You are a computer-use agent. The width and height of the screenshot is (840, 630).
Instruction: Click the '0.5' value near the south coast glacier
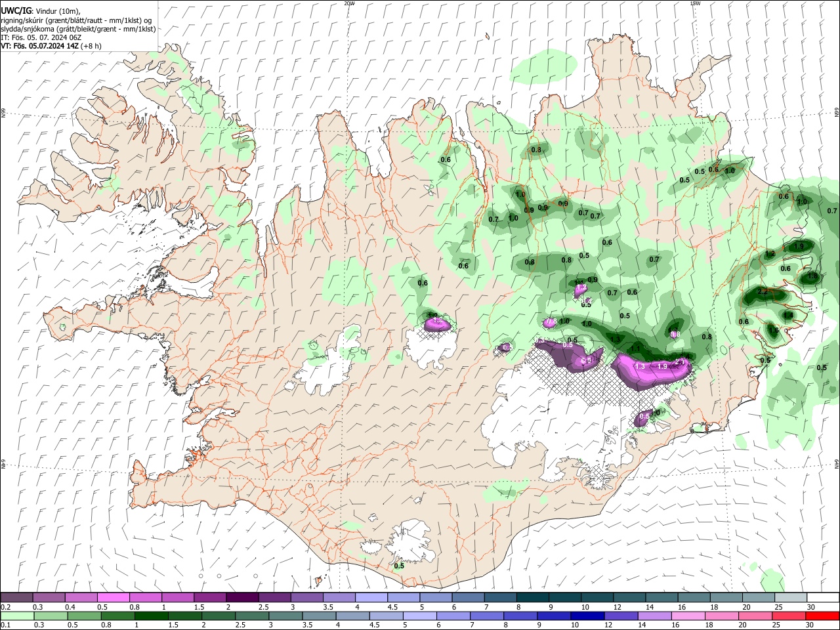[399, 566]
